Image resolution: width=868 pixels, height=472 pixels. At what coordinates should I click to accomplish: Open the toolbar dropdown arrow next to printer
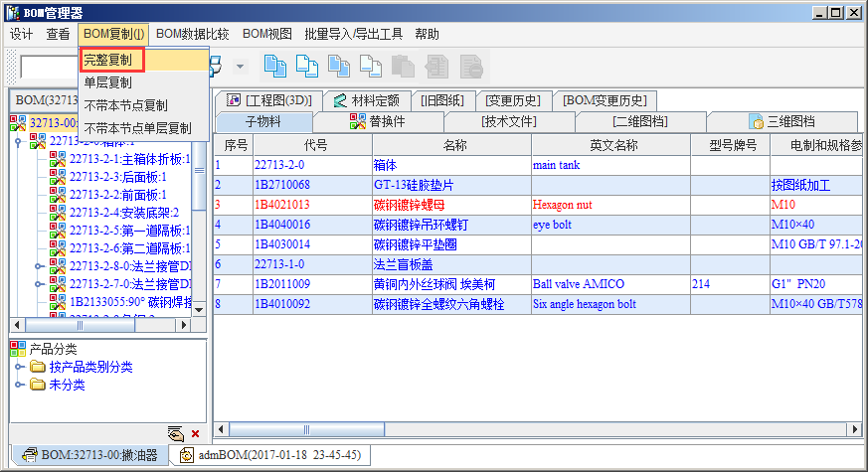pyautogui.click(x=240, y=67)
